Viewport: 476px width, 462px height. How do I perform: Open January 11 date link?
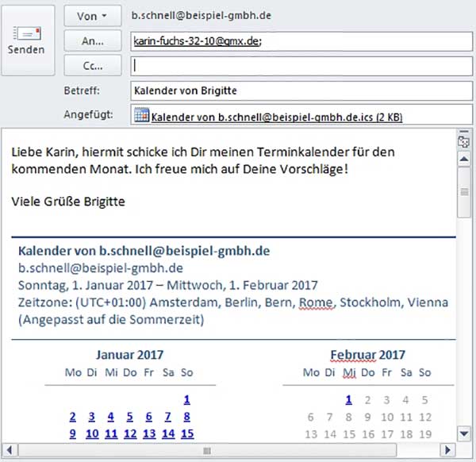(x=111, y=433)
